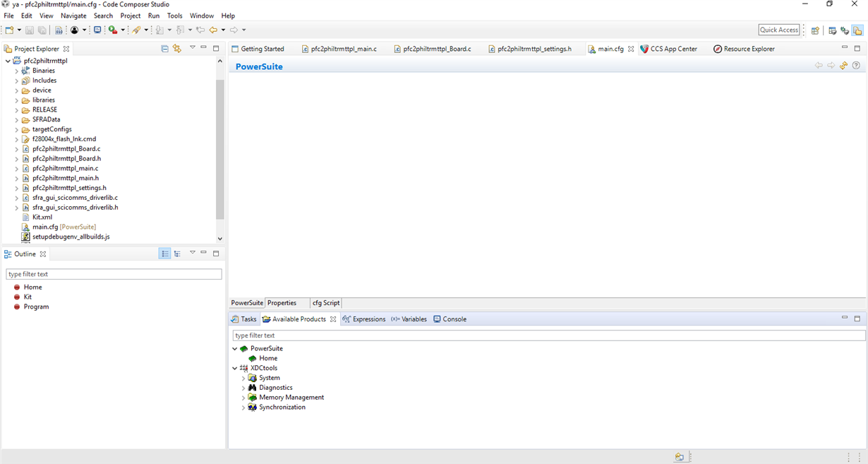Screen dimensions: 868x464
Task: Open the Navigate menu
Action: tap(73, 16)
